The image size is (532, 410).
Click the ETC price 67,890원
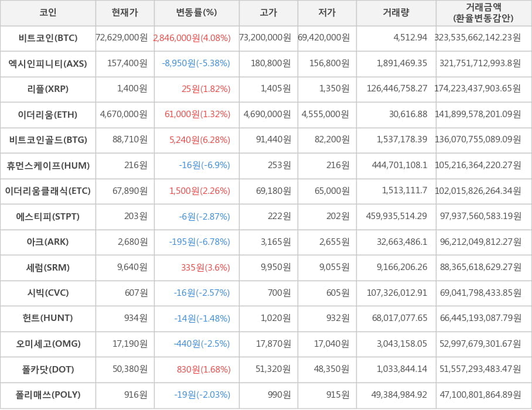(x=130, y=191)
